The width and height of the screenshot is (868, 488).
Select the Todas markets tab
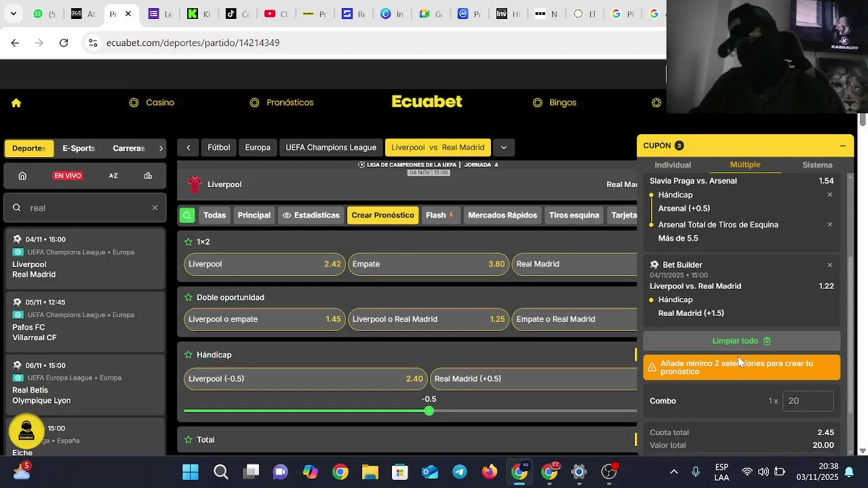pos(214,216)
